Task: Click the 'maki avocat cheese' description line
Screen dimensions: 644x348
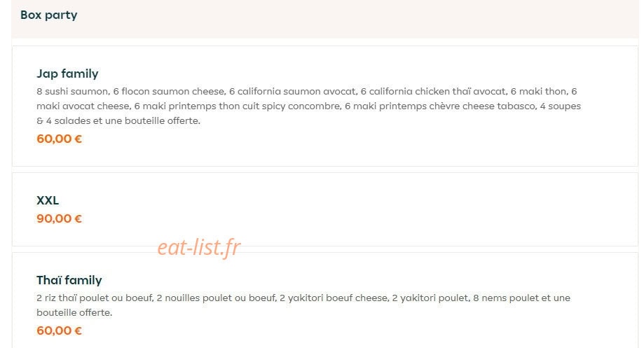Action: [x=308, y=106]
